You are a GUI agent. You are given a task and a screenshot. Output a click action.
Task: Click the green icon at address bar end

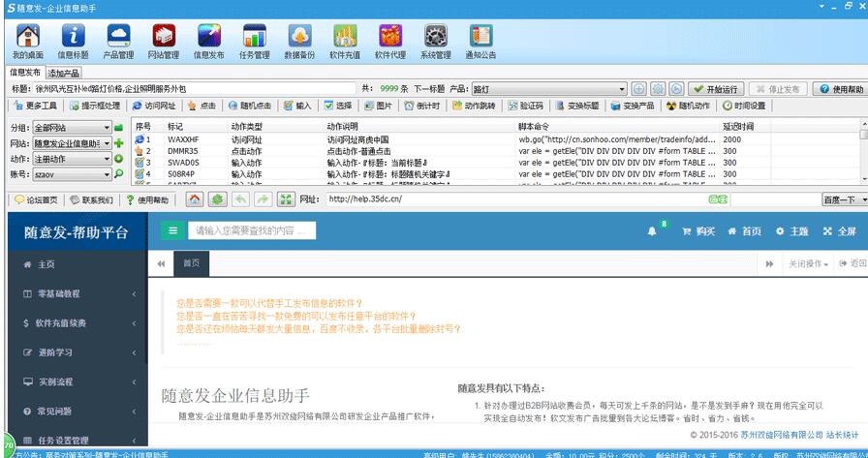(718, 199)
